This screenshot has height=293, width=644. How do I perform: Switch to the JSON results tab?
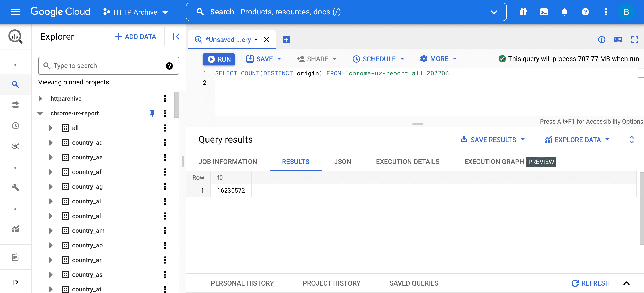[x=343, y=161]
